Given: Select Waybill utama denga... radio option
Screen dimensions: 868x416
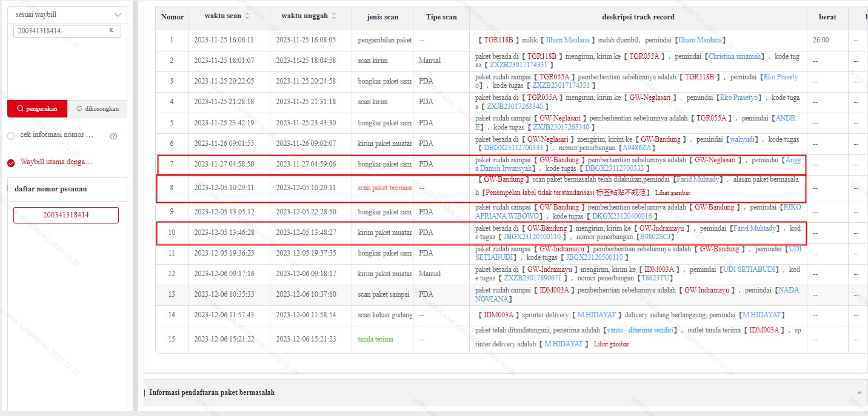Looking at the screenshot, I should click(11, 163).
